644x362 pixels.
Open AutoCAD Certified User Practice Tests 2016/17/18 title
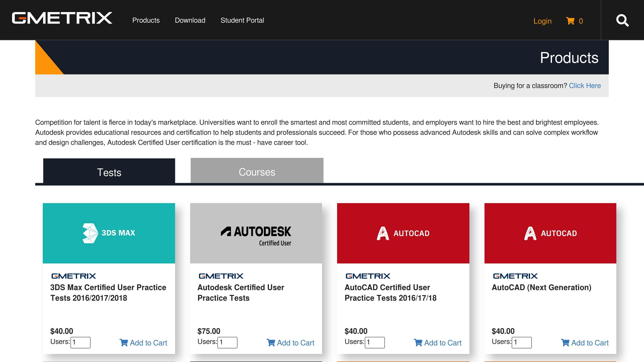click(391, 293)
